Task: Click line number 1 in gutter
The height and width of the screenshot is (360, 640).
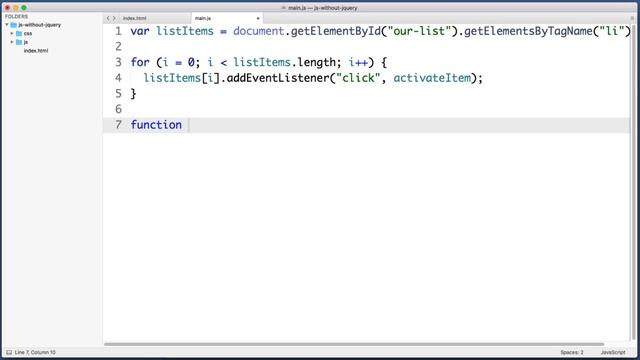Action: tap(118, 31)
